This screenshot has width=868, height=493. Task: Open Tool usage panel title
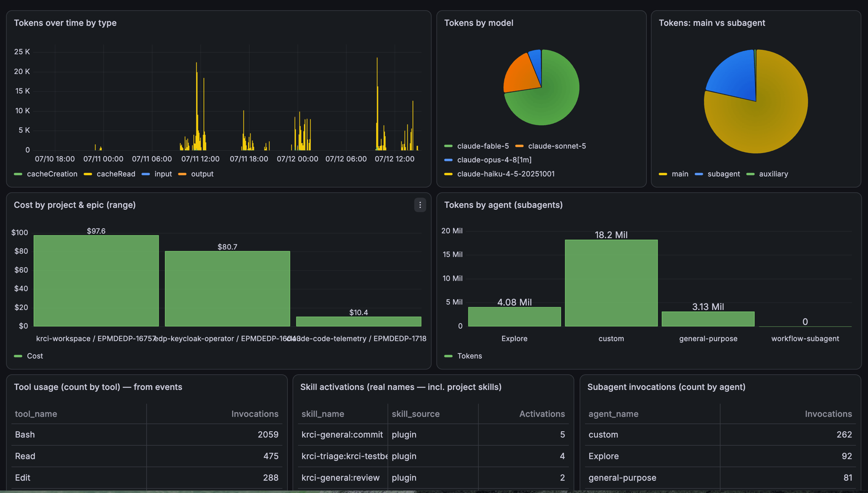[x=98, y=387]
